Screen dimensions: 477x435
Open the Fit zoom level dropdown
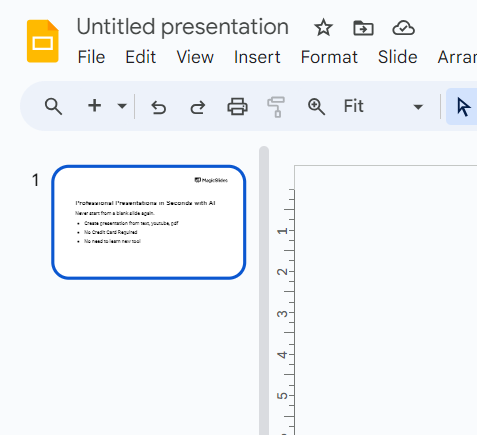coord(383,107)
